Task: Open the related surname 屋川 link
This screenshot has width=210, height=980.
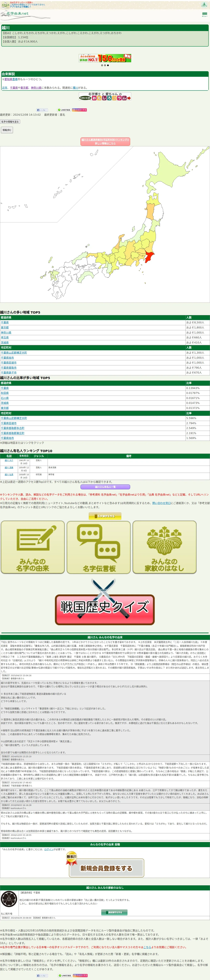Action: point(75,88)
